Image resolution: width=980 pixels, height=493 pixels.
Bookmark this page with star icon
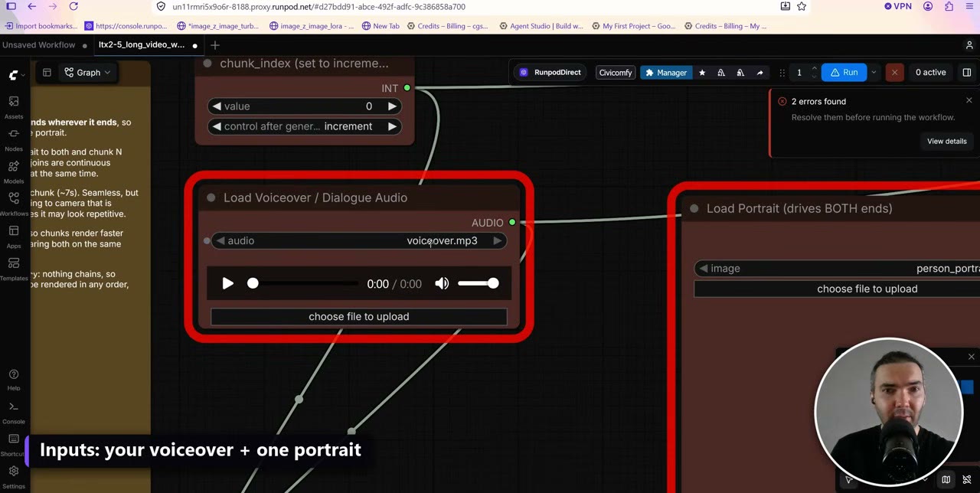pyautogui.click(x=802, y=6)
